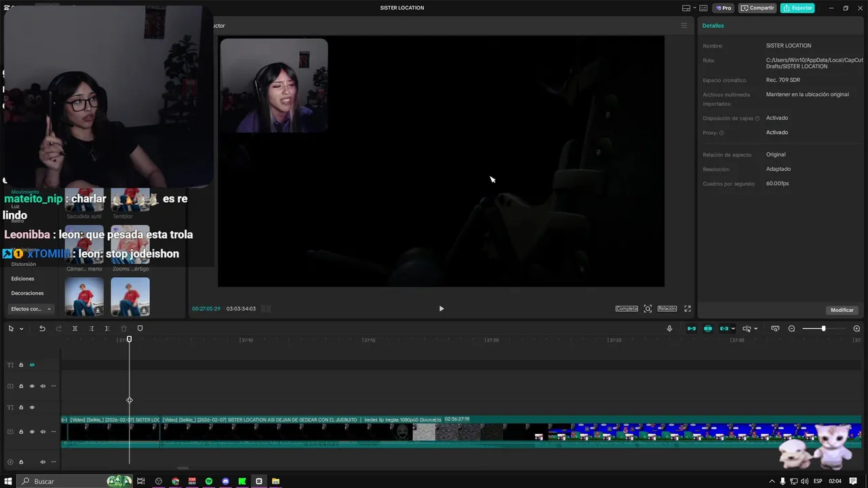Viewport: 868px width, 488px height.
Task: Mute the bottom audio track
Action: coord(43,462)
